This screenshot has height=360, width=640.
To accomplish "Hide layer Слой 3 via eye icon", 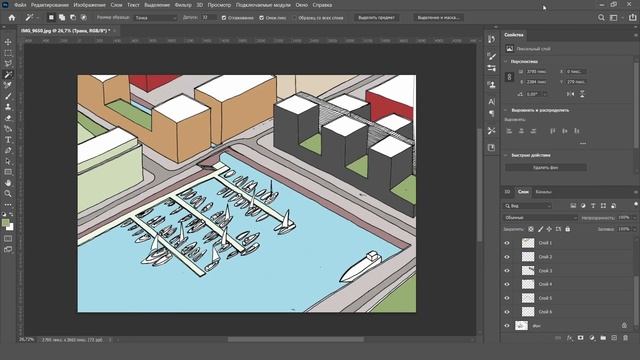I will 507,271.
